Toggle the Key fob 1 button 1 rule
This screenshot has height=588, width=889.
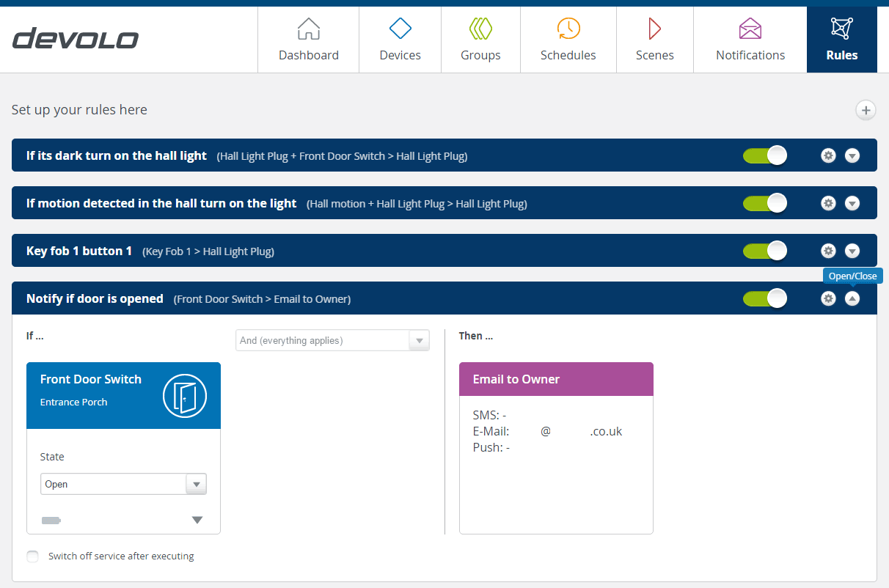click(764, 251)
